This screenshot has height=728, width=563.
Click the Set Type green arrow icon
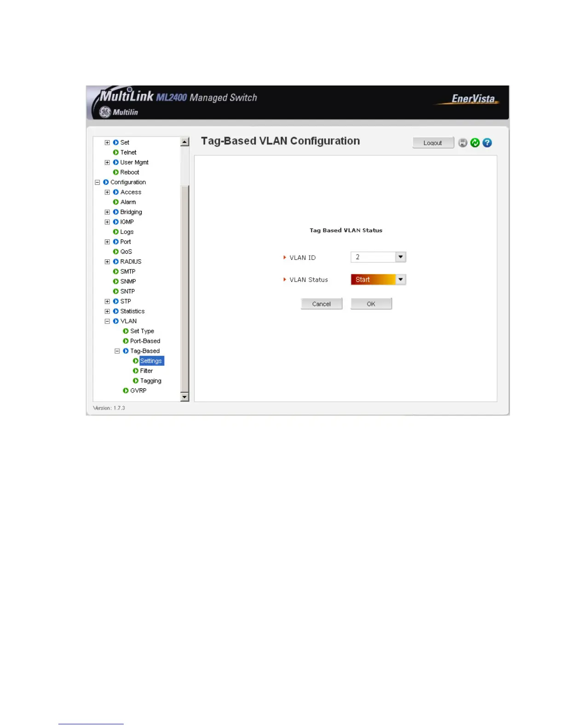(x=126, y=331)
